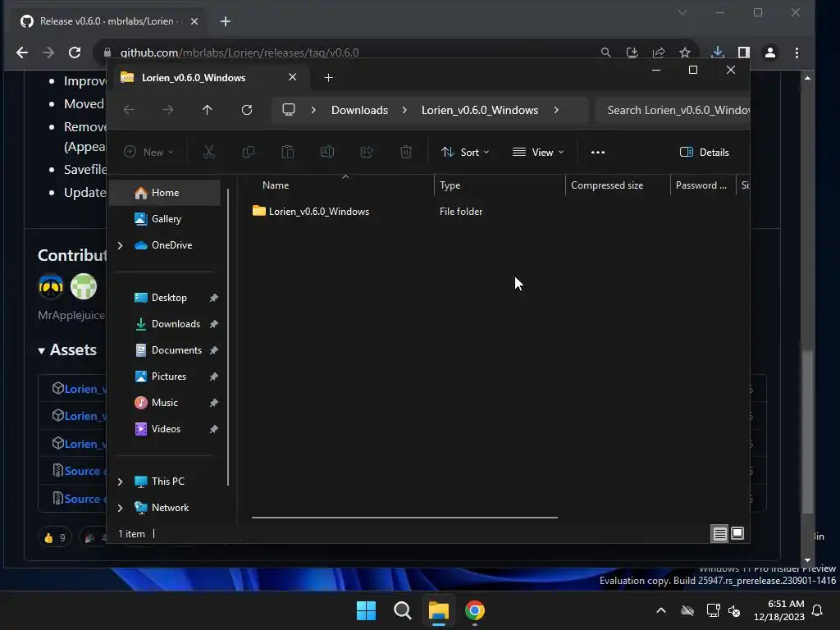Expand the OneDrive tree node
Image resolution: width=840 pixels, height=630 pixels.
point(120,245)
